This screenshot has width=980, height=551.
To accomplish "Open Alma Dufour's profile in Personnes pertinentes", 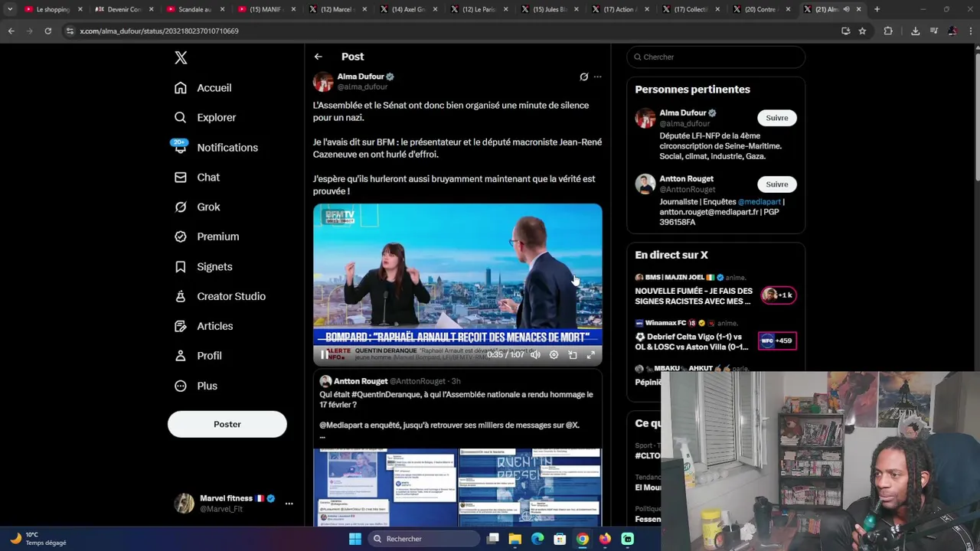I will pyautogui.click(x=683, y=113).
